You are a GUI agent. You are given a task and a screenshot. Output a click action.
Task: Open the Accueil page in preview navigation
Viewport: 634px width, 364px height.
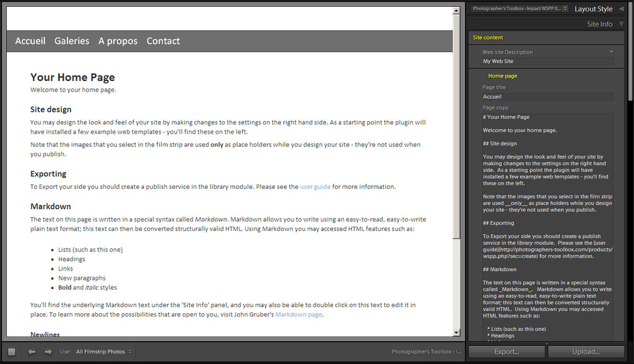pyautogui.click(x=30, y=41)
